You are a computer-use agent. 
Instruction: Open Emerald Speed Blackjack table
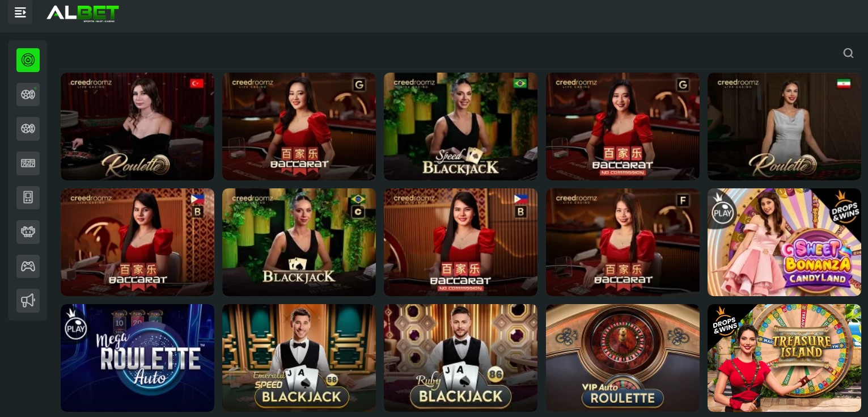[299, 358]
